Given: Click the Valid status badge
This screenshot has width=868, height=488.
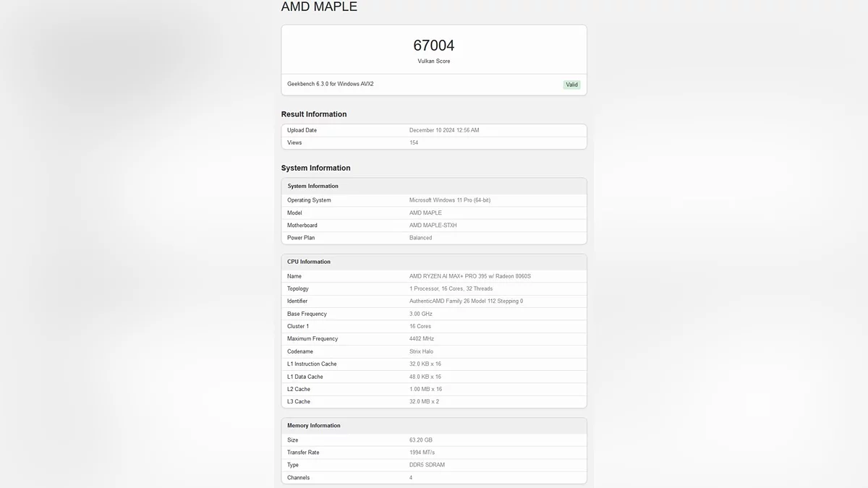Looking at the screenshot, I should point(571,85).
